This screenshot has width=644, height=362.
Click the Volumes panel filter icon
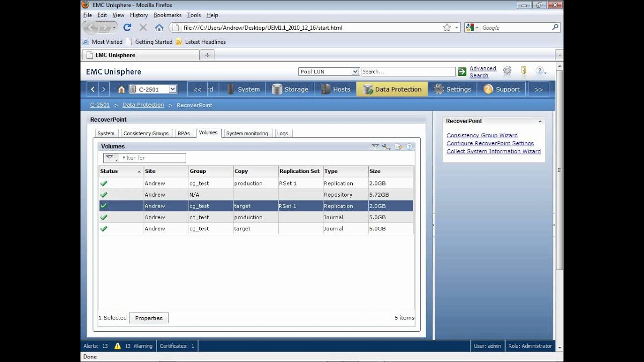(375, 147)
